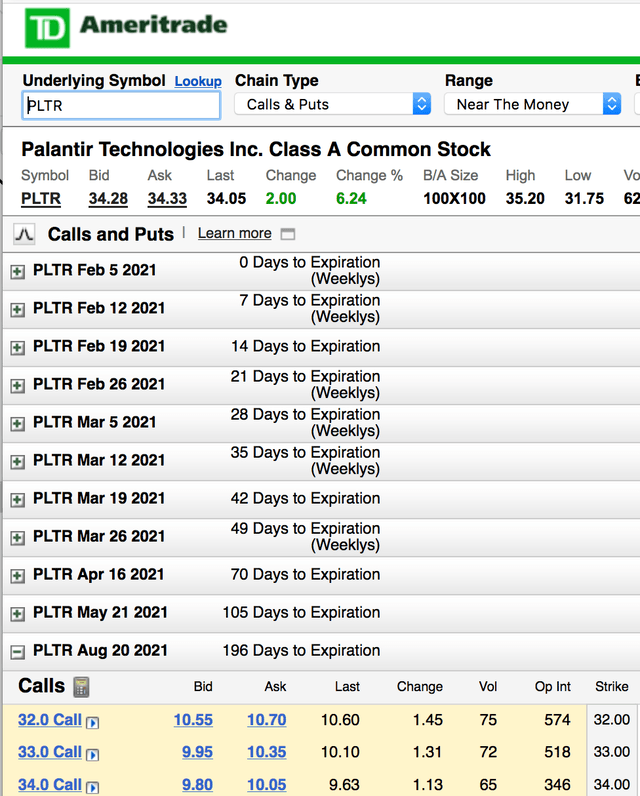640x796 pixels.
Task: Click the Calls table Last column header
Action: [x=347, y=687]
